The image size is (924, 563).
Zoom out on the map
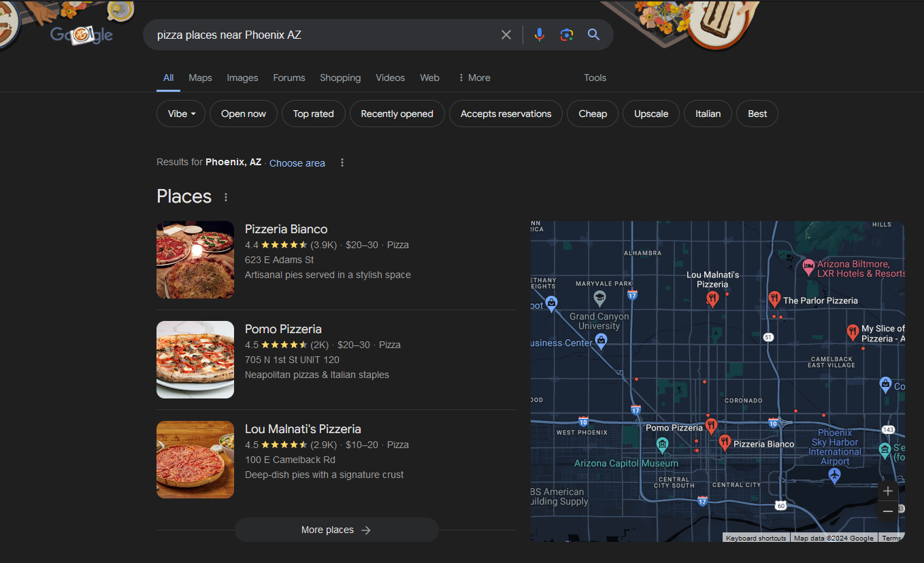[887, 511]
